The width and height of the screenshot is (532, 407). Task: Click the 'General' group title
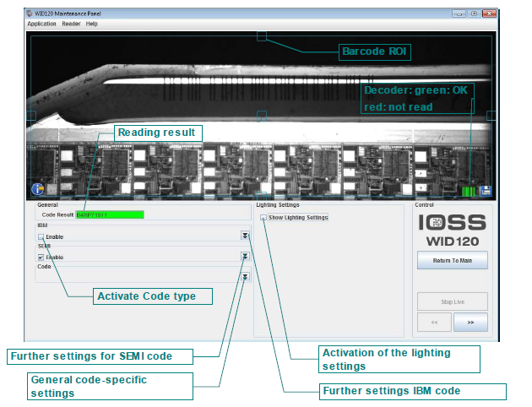[x=47, y=205]
